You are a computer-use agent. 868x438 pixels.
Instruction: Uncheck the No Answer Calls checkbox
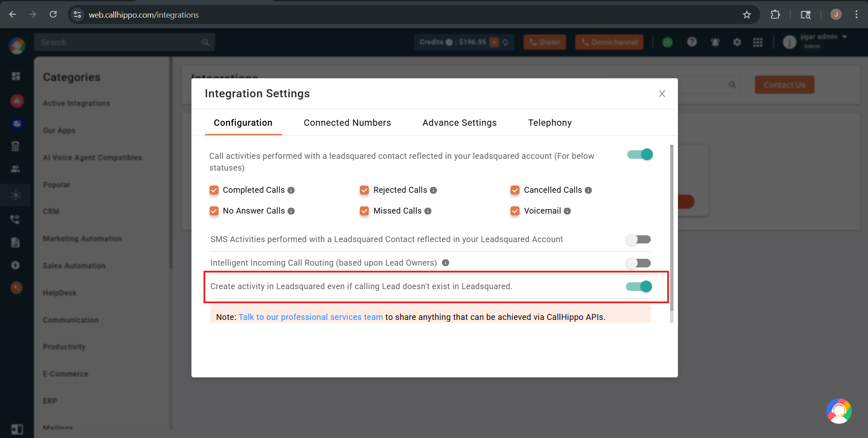pyautogui.click(x=214, y=211)
